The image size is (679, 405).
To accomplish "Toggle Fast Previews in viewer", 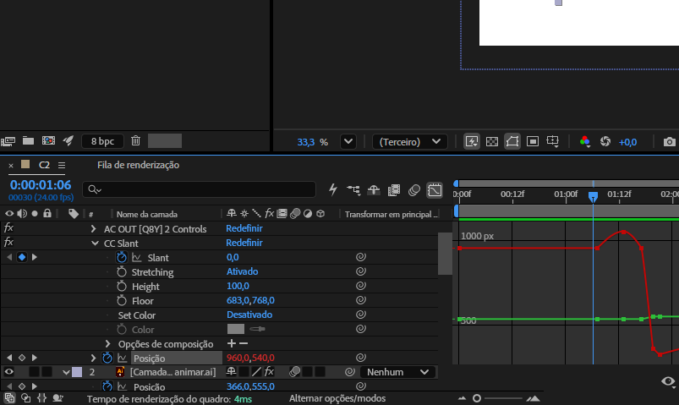I will (472, 142).
